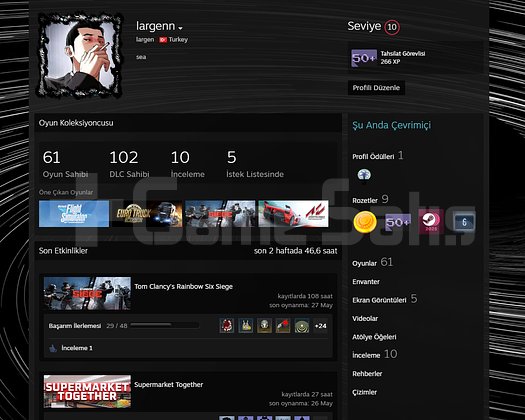Click the fourth achievement icon with red flag
The image size is (525, 420).
283,326
